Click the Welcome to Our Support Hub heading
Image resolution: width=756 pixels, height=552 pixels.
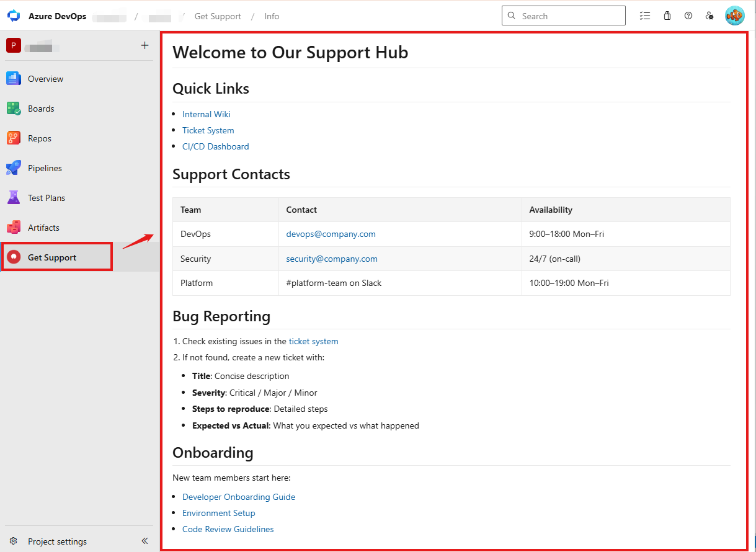coord(290,52)
